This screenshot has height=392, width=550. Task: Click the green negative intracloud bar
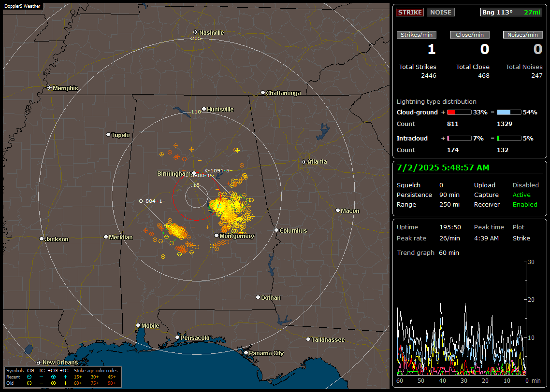coord(509,139)
